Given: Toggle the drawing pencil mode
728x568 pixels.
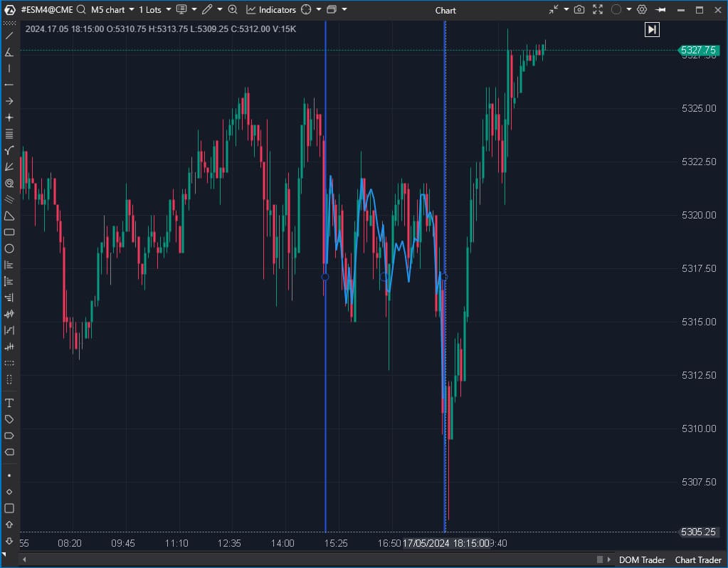Looking at the screenshot, I should pos(208,10).
